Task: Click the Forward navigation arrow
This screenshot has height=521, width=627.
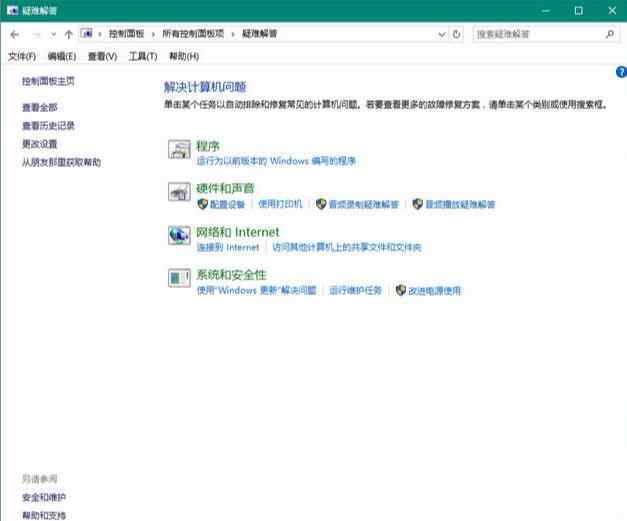Action: (36, 35)
